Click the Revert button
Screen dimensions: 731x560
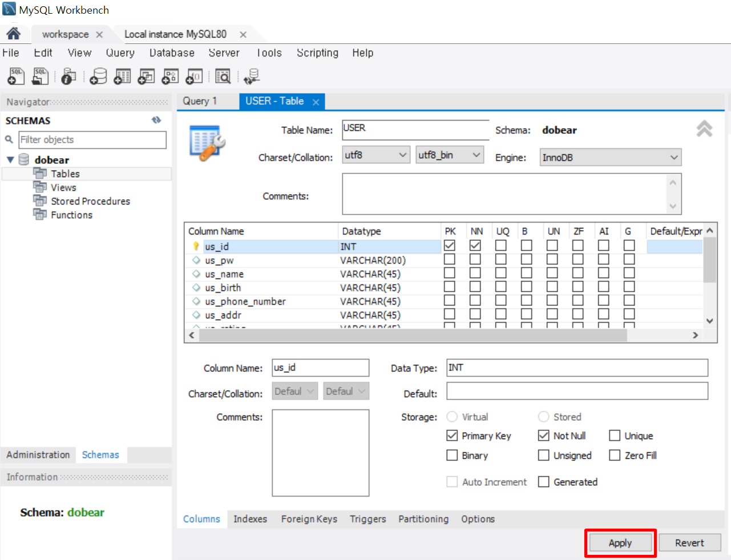coord(689,543)
